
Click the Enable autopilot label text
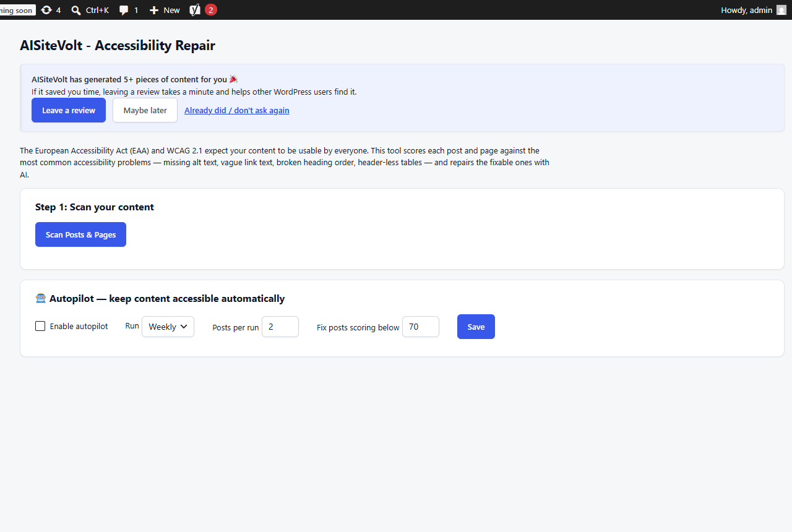tap(79, 326)
